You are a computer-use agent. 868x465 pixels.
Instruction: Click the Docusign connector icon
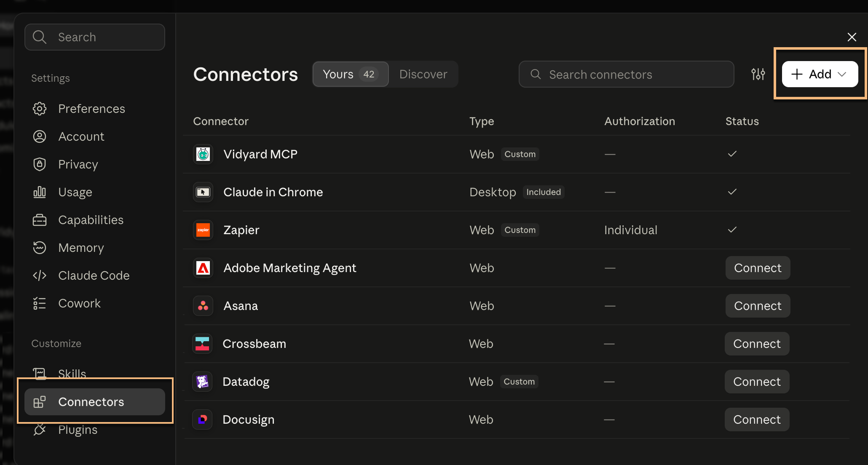(x=202, y=420)
